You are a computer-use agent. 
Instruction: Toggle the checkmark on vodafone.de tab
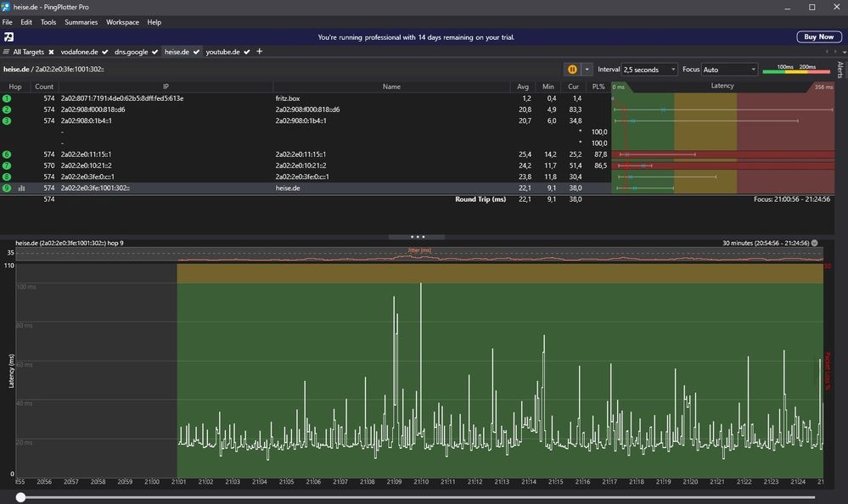click(x=104, y=52)
